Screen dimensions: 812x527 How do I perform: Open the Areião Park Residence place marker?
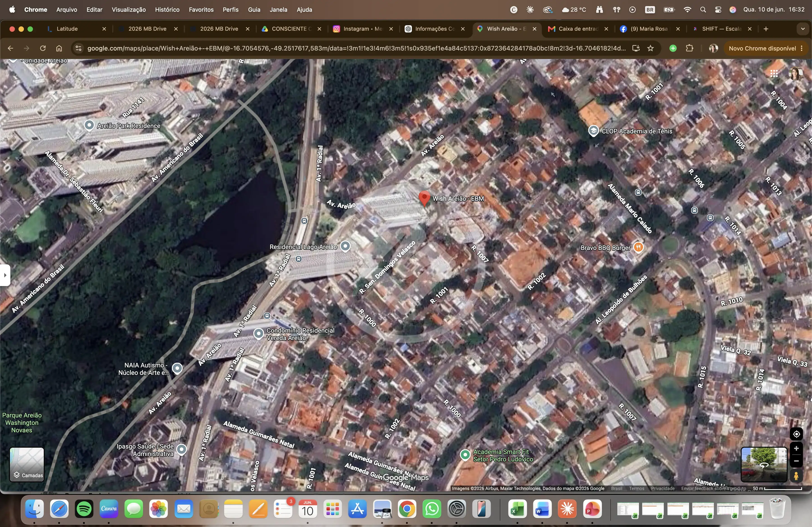[x=89, y=126]
